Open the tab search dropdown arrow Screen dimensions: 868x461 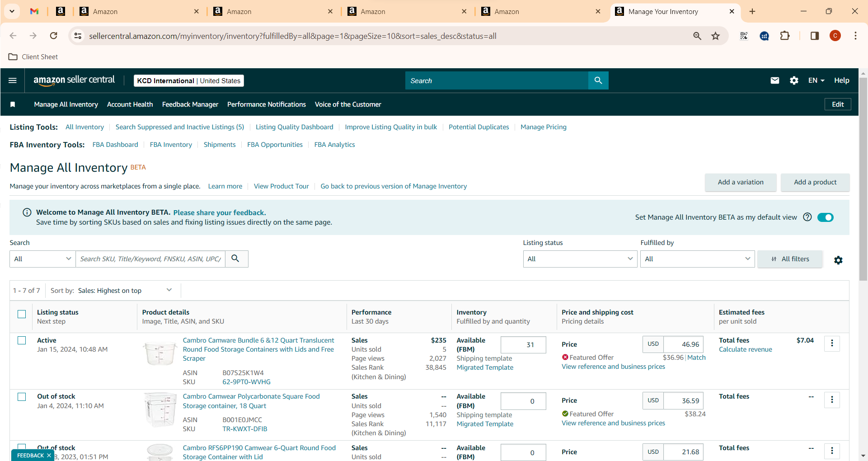tap(12, 11)
